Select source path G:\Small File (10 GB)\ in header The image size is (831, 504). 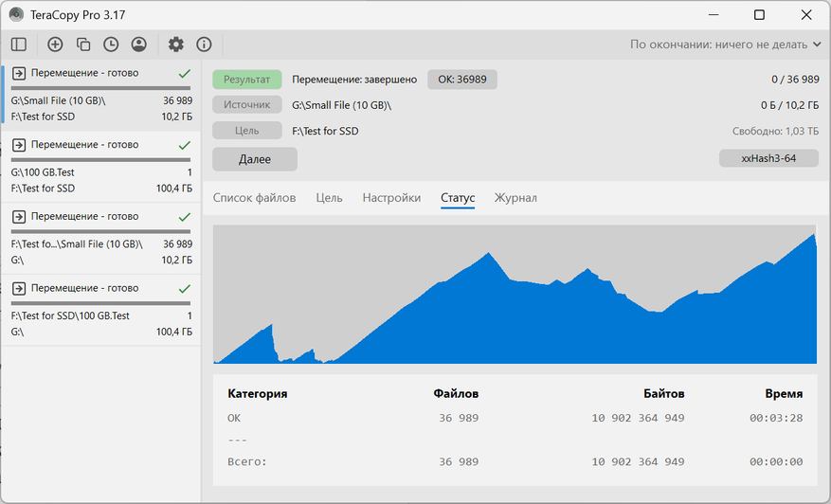[x=342, y=105]
